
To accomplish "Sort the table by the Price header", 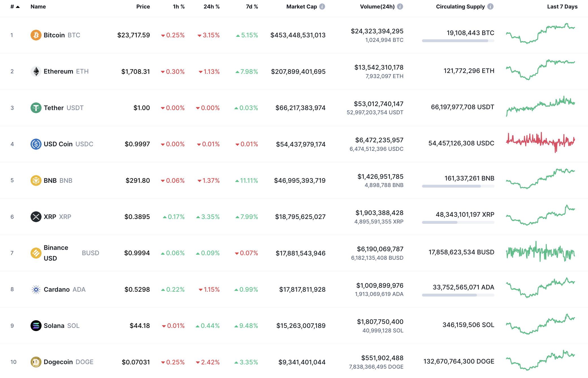I will 143,6.
